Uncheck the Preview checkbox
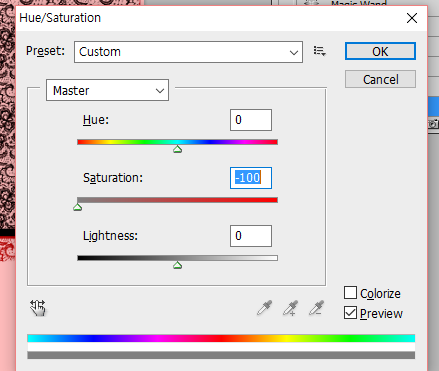439x371 pixels. pos(350,313)
